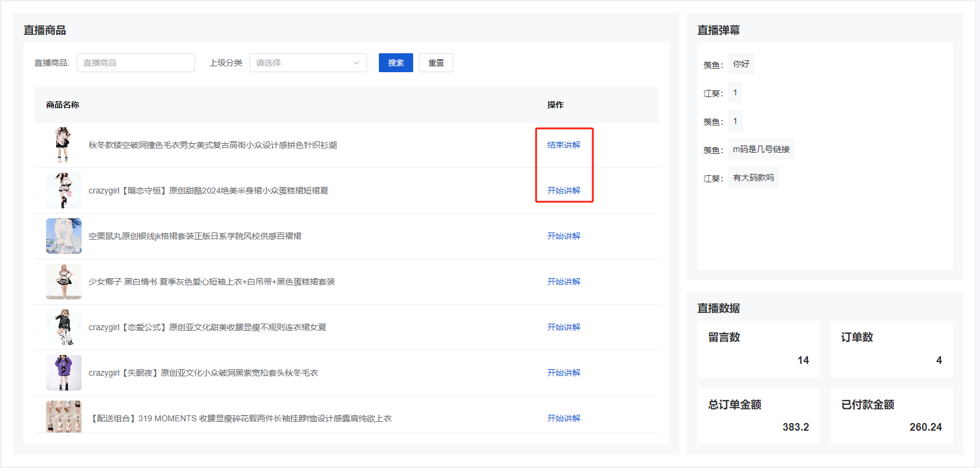Click the product name 【配送组合】319 MOMENTS

pos(240,418)
